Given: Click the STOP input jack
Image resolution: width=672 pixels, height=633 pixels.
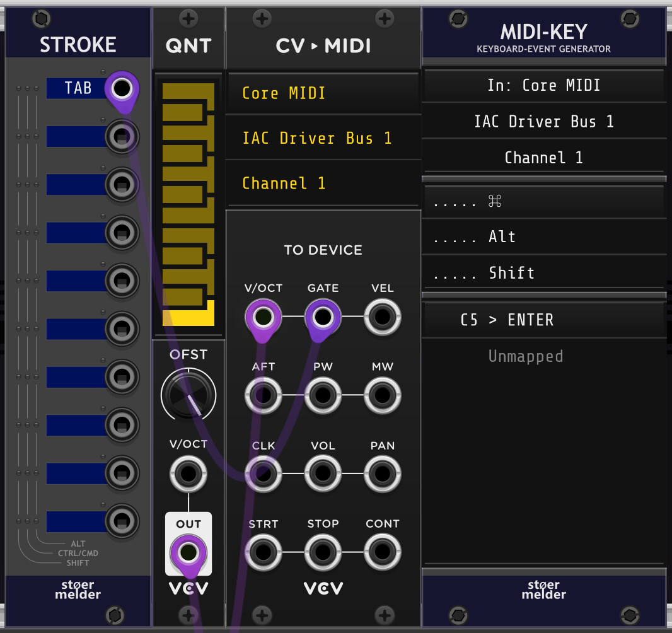Looking at the screenshot, I should click(323, 552).
